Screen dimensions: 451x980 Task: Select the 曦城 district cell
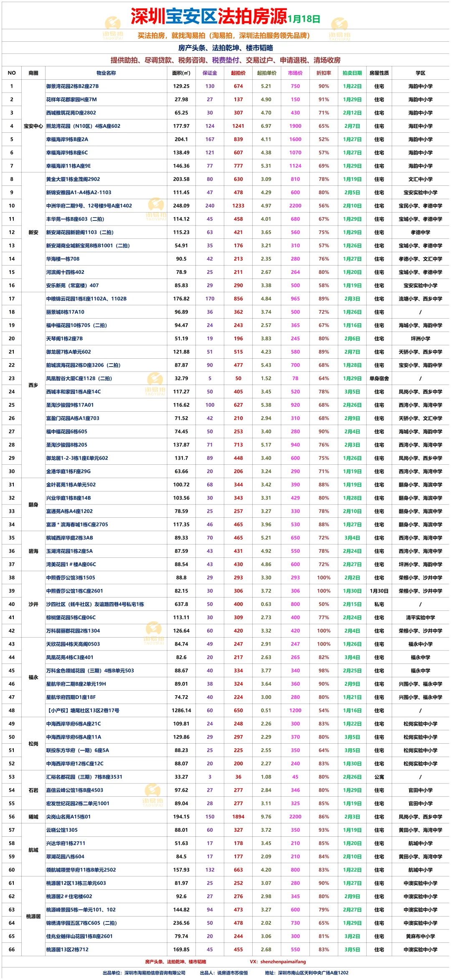[33, 817]
